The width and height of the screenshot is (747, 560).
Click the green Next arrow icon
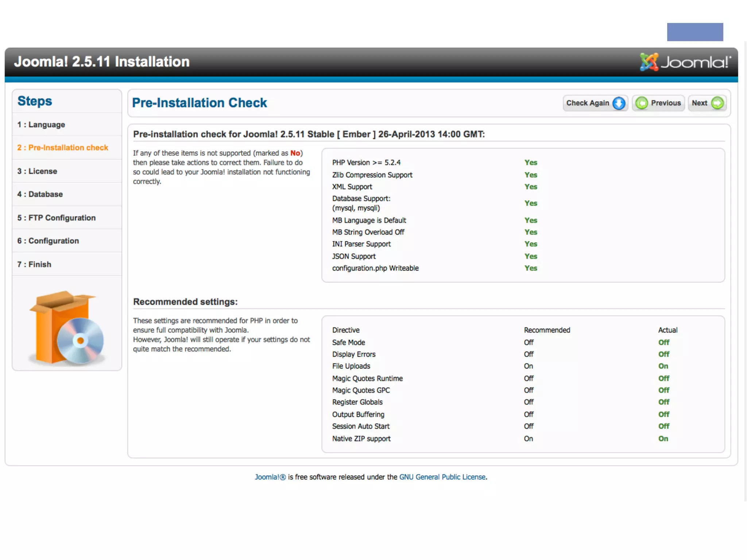pos(717,103)
